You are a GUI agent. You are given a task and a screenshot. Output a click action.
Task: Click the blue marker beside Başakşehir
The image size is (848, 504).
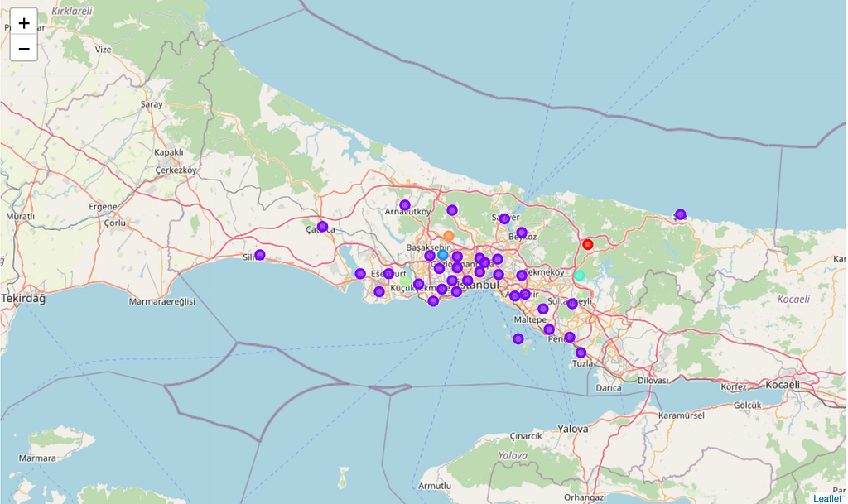(442, 255)
